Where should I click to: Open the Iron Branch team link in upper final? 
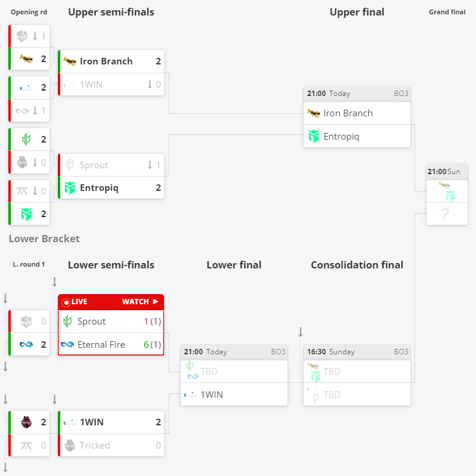(x=348, y=113)
